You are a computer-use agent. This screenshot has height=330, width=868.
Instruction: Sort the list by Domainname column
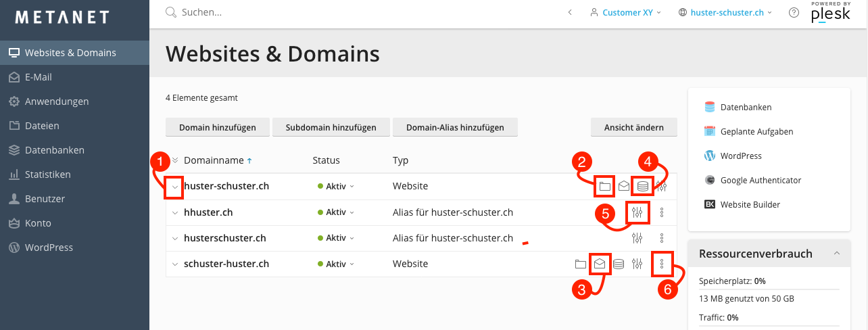213,160
